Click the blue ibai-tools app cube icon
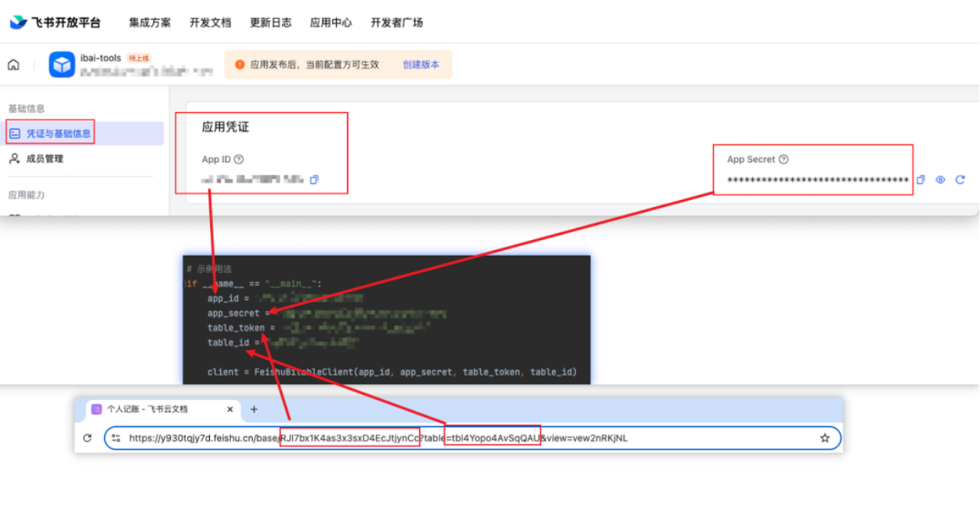Viewport: 980px width, 512px height. click(62, 64)
